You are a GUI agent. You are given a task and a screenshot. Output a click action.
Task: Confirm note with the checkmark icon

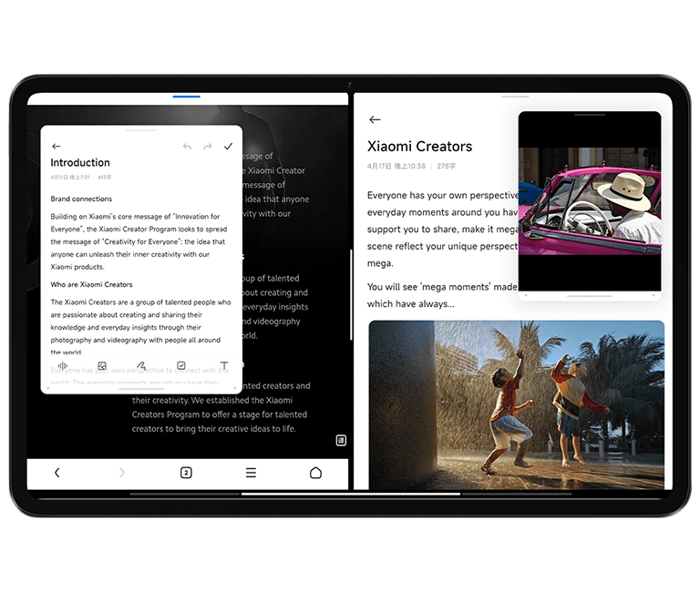(228, 146)
